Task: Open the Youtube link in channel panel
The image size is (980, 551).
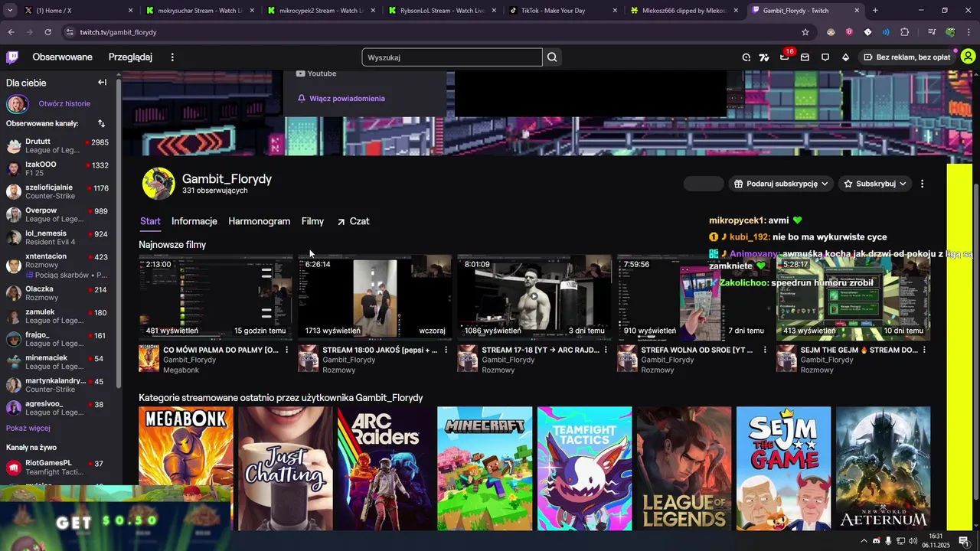Action: [316, 74]
